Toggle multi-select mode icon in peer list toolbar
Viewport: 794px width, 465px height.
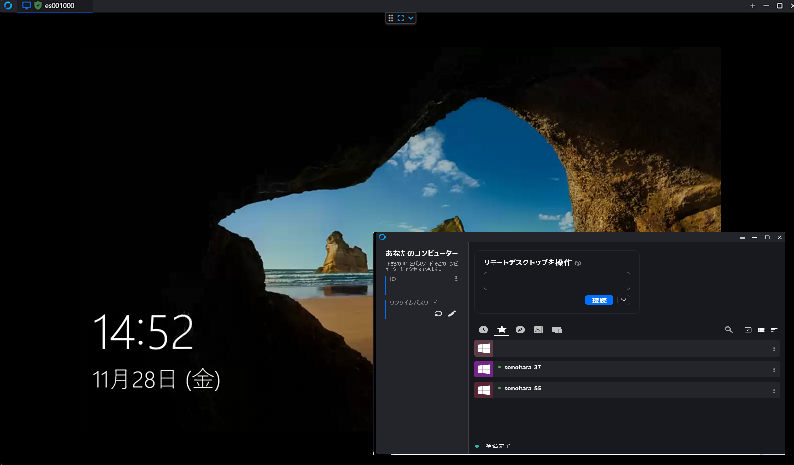tap(748, 330)
